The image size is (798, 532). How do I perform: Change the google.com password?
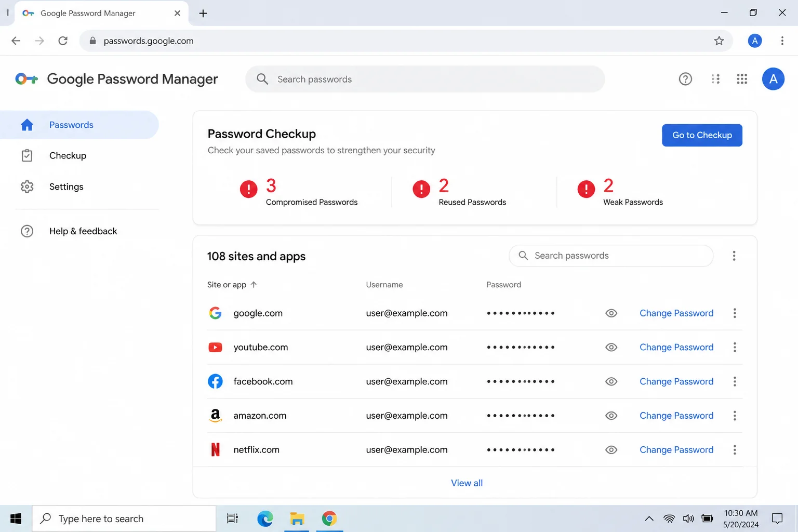tap(676, 313)
